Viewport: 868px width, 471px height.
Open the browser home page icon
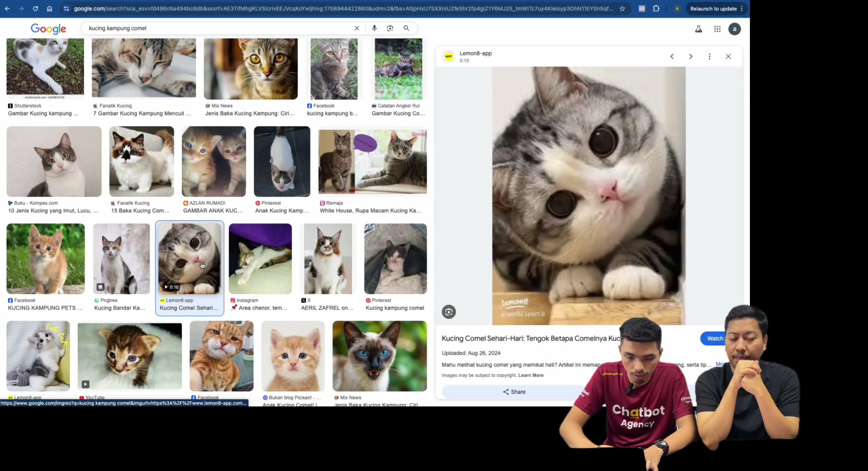click(49, 8)
